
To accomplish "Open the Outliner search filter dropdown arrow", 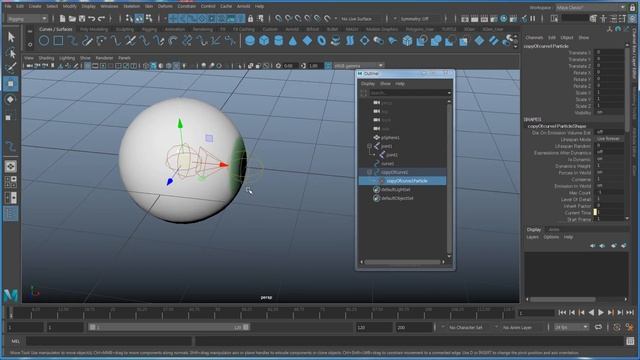I will tap(449, 93).
